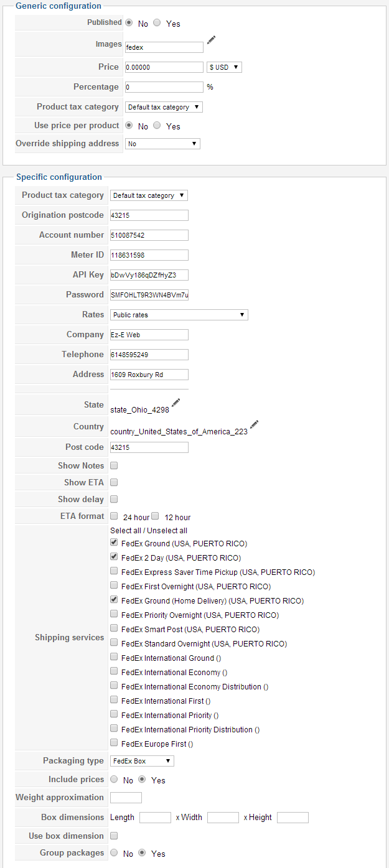This screenshot has width=389, height=868.
Task: Tick the Use box dimension checkbox
Action: pos(114,836)
